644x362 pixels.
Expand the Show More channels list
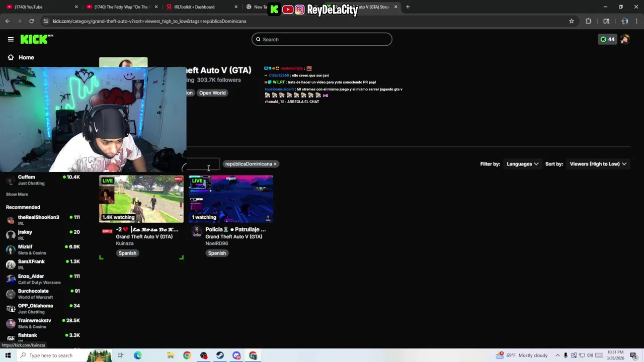[17, 194]
